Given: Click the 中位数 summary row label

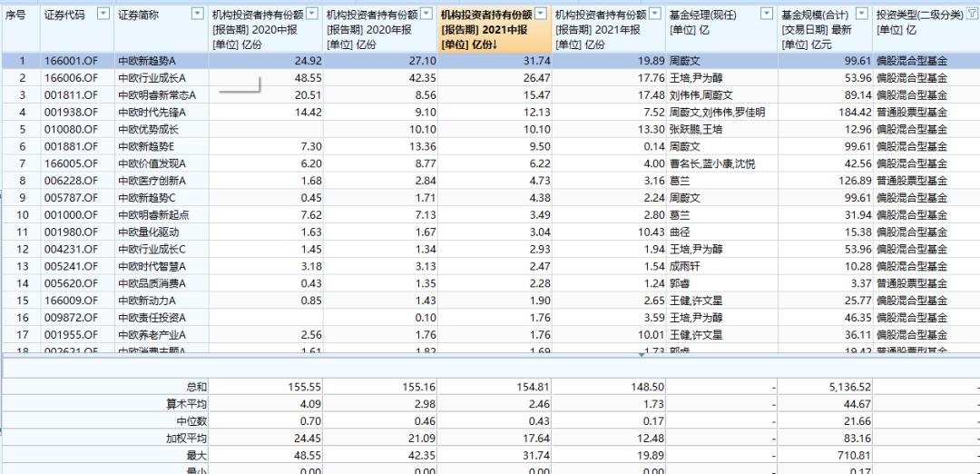Looking at the screenshot, I should tap(191, 421).
